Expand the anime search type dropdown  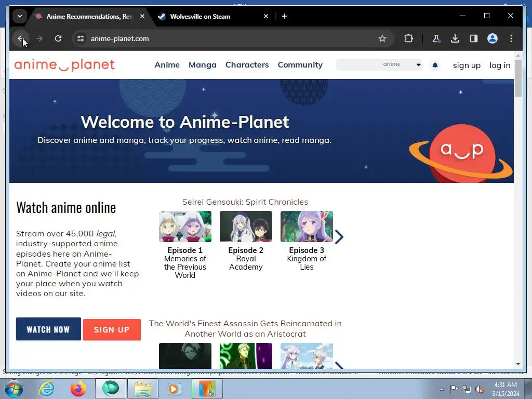pos(402,64)
